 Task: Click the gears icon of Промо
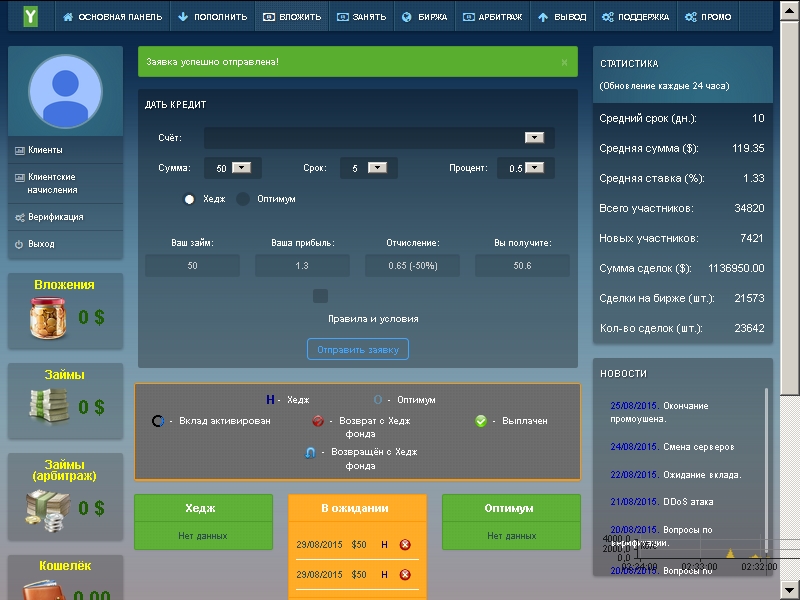pyautogui.click(x=691, y=17)
